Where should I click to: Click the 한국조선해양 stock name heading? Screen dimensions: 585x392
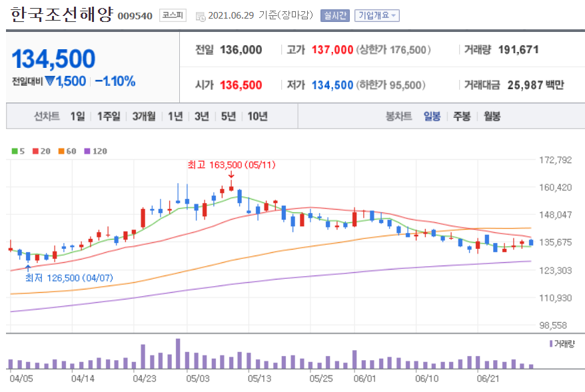(61, 15)
